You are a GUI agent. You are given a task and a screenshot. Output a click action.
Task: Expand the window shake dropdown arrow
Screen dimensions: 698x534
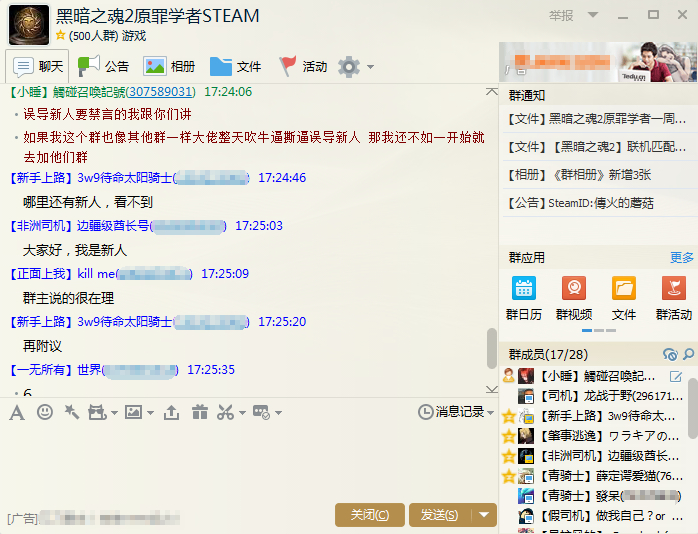coord(114,413)
